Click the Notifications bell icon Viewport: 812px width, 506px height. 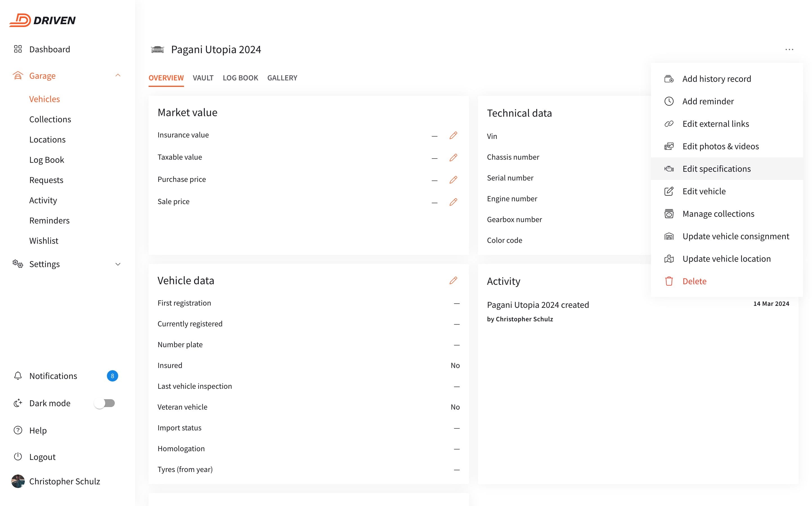(18, 376)
